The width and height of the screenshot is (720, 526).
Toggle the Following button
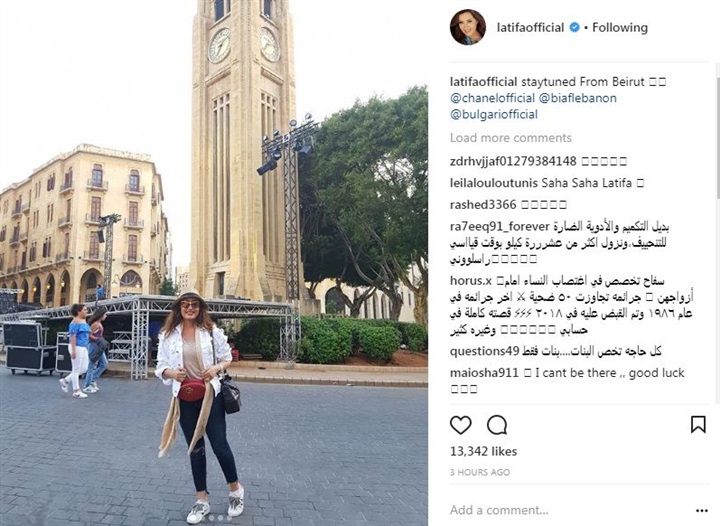(x=620, y=28)
